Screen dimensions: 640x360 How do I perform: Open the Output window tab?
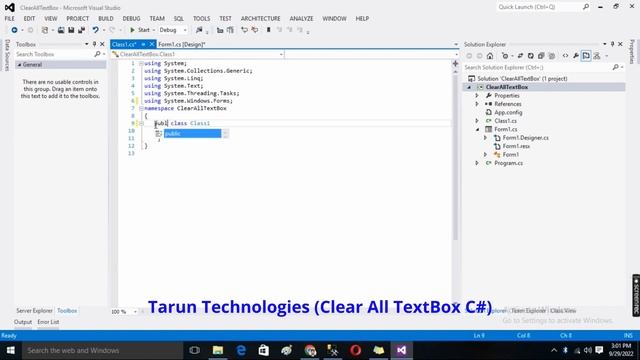click(23, 322)
